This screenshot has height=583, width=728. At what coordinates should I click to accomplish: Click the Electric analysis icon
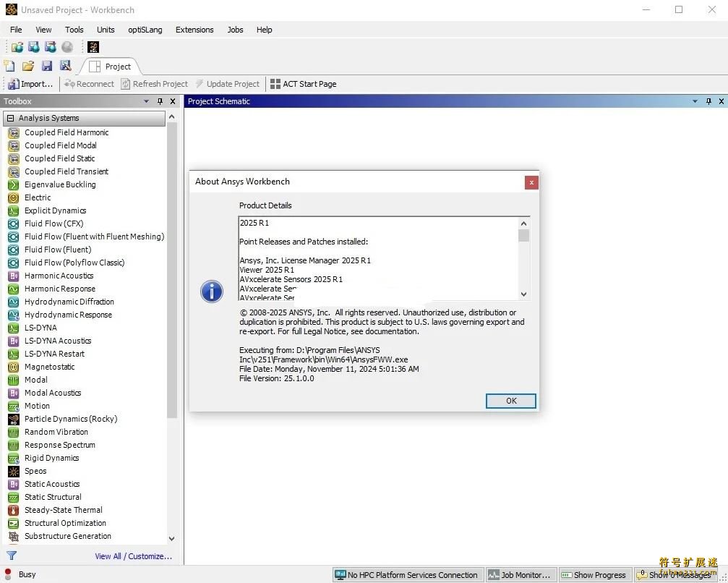coord(14,197)
